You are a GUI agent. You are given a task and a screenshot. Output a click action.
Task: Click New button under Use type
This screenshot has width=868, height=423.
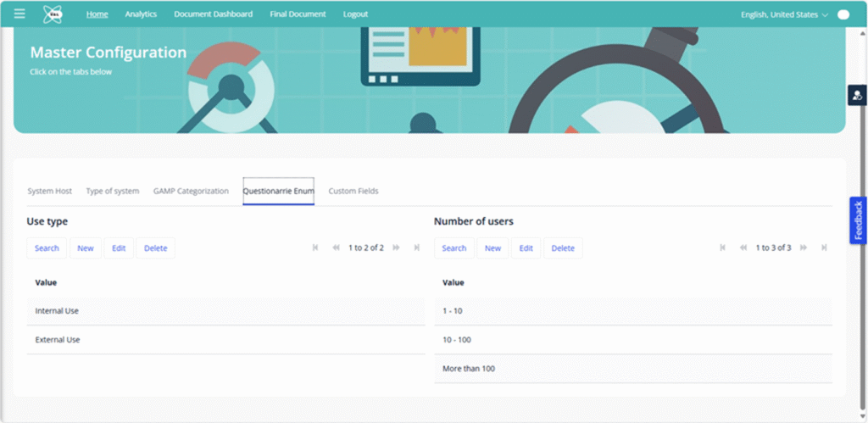tap(86, 248)
